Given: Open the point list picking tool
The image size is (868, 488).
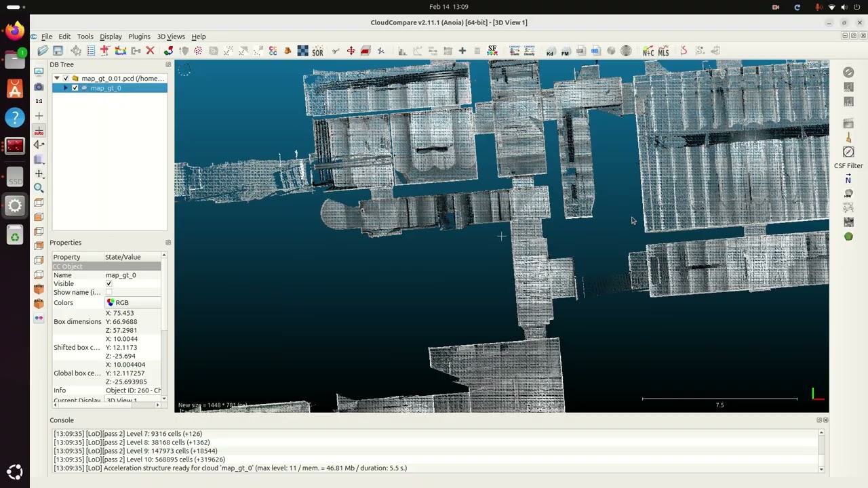Looking at the screenshot, I should pos(91,51).
